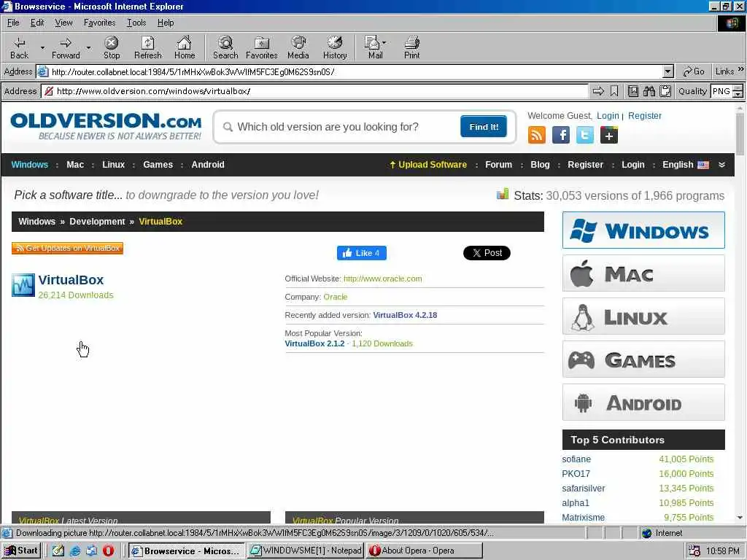Switch to WINDOWSME Notepad taskbar button
The width and height of the screenshot is (747, 560).
306,551
